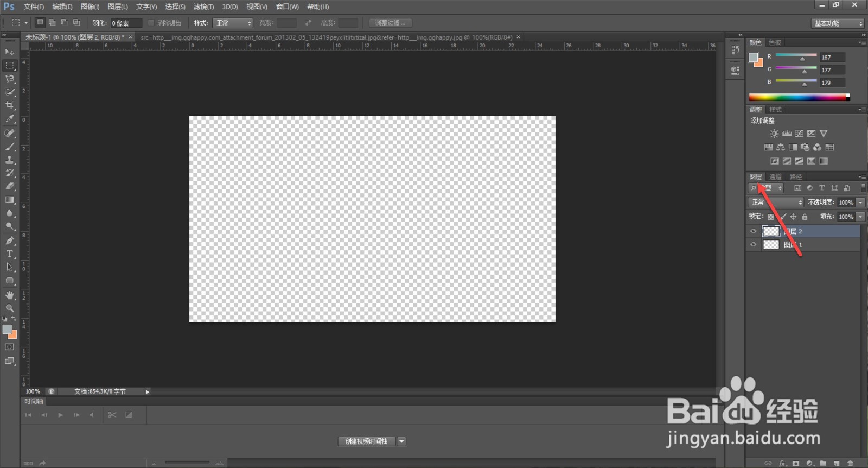
Task: Select the Move tool
Action: 10,52
